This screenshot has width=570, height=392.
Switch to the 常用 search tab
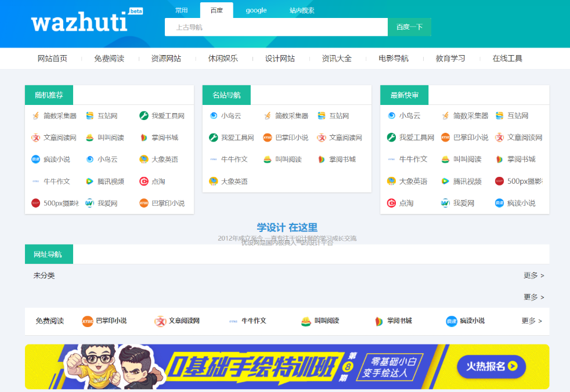pyautogui.click(x=182, y=10)
